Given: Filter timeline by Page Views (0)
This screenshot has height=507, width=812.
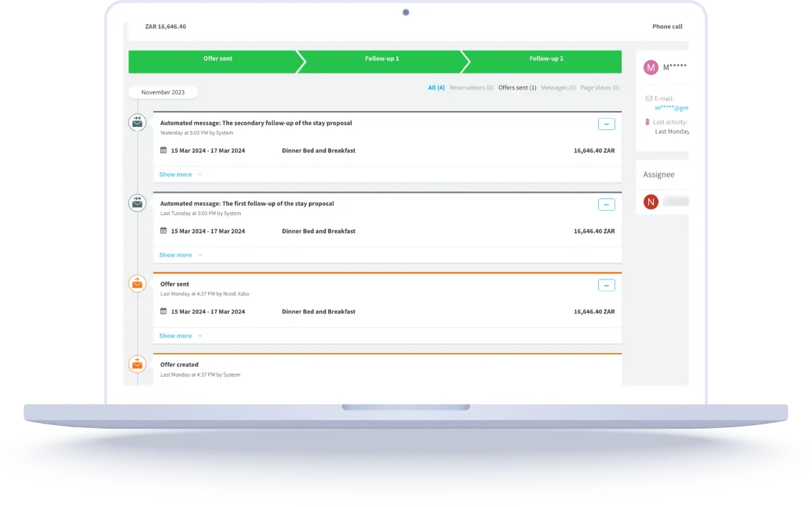Looking at the screenshot, I should point(600,88).
